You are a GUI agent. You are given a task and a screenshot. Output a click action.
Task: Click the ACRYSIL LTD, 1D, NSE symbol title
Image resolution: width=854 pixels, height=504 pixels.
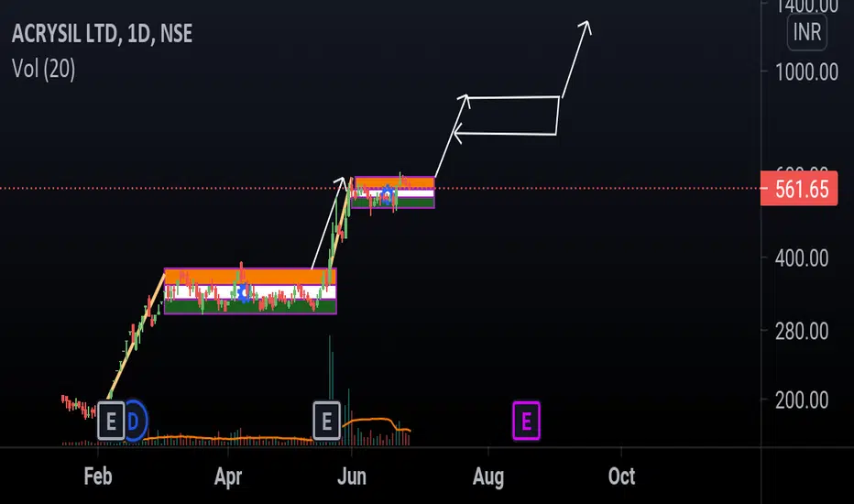102,34
